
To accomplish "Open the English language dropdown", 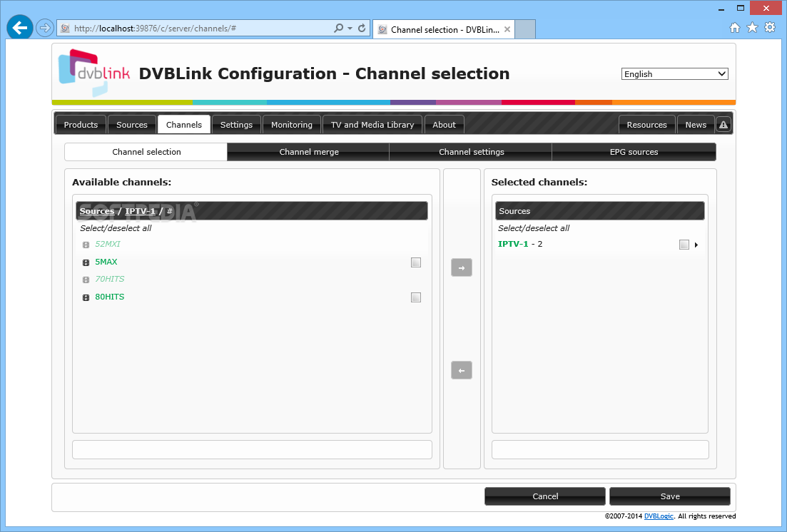I will pyautogui.click(x=674, y=73).
